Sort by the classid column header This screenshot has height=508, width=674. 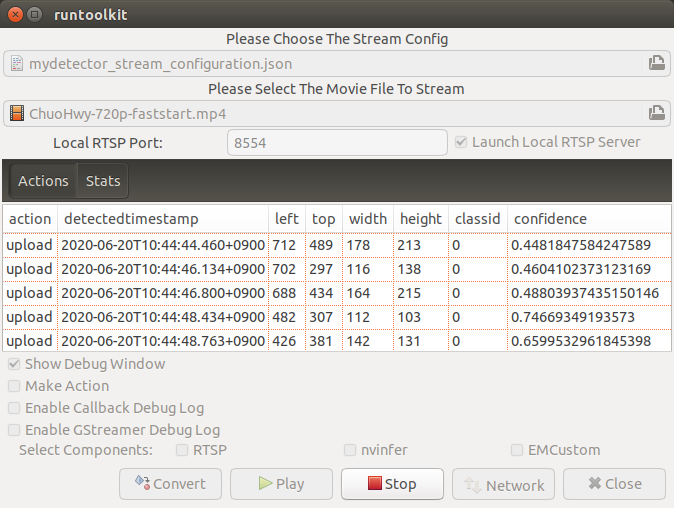[478, 219]
